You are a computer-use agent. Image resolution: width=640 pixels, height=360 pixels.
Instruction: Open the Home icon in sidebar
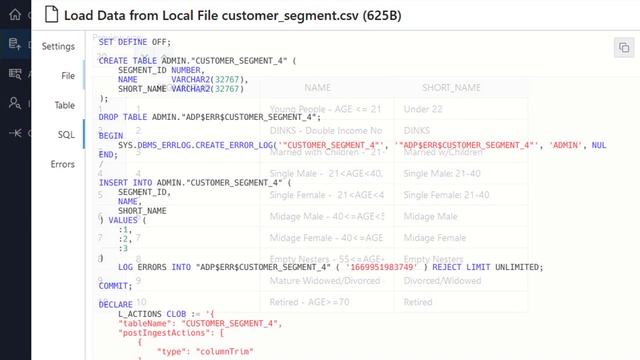15,15
